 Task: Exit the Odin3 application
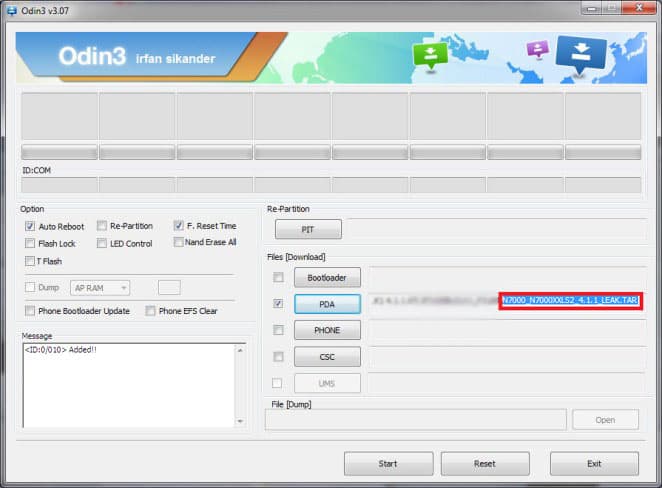pyautogui.click(x=594, y=464)
